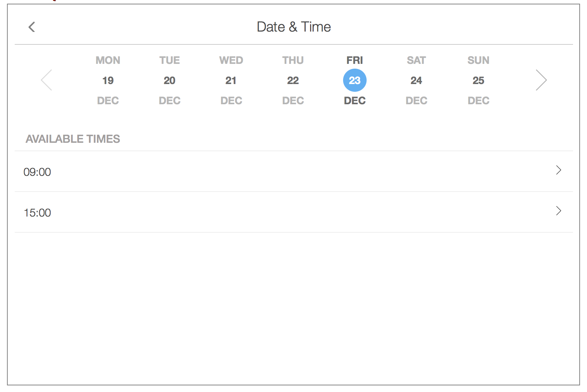Image resolution: width=587 pixels, height=392 pixels.
Task: Click the chevron on the 15:00 row
Action: (558, 211)
